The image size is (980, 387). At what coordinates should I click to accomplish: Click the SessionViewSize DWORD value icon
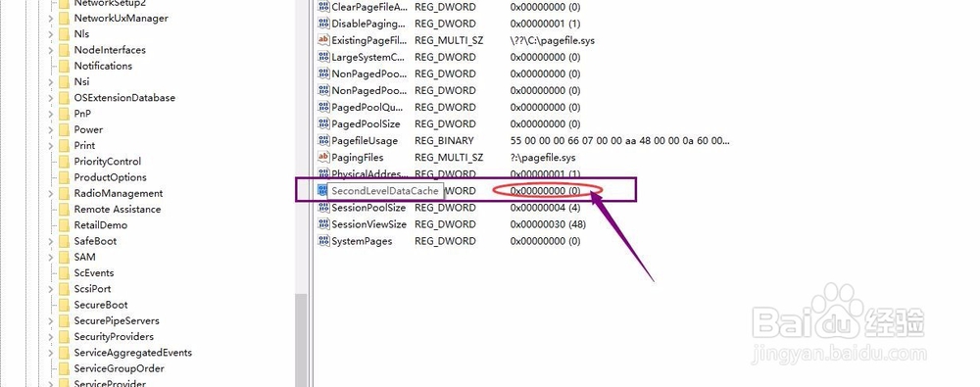tap(323, 223)
